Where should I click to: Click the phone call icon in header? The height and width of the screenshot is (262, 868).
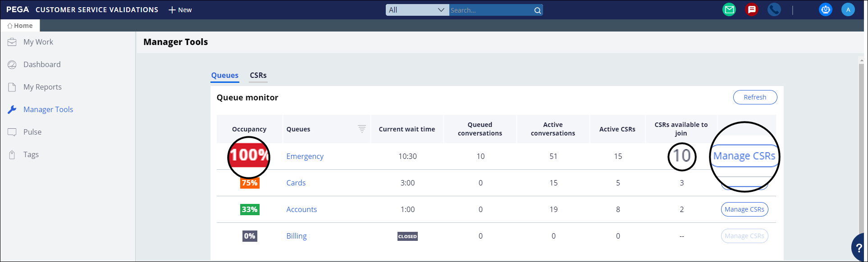tap(774, 9)
